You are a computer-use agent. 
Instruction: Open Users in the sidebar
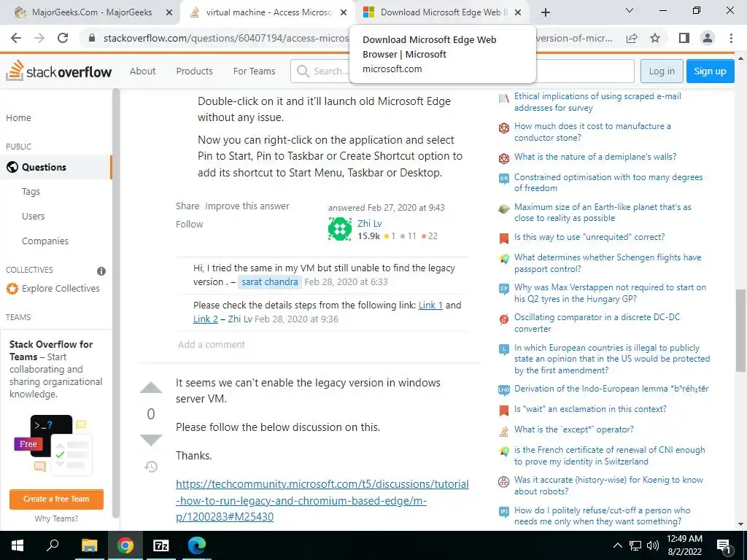[x=34, y=216]
